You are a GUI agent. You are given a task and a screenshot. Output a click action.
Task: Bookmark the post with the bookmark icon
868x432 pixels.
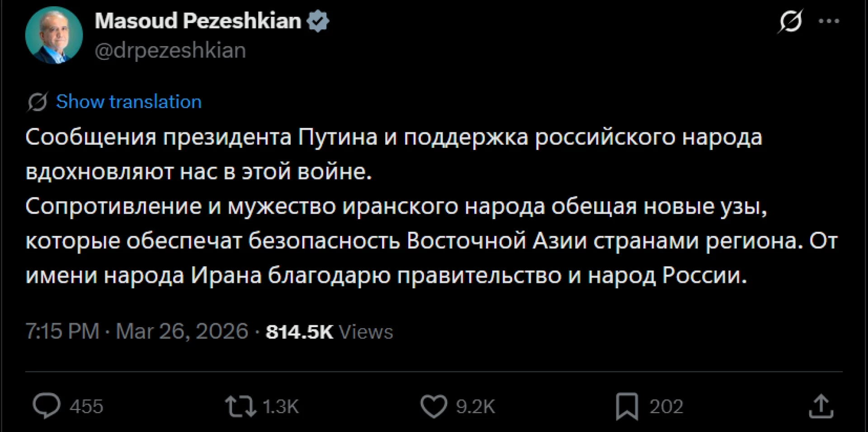(x=627, y=406)
